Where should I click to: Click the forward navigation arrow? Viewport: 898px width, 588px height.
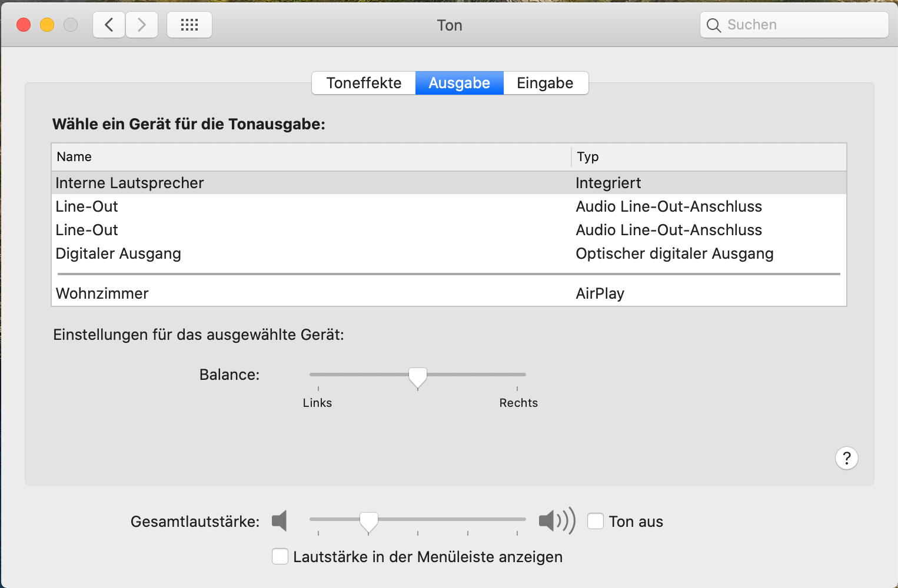(142, 25)
